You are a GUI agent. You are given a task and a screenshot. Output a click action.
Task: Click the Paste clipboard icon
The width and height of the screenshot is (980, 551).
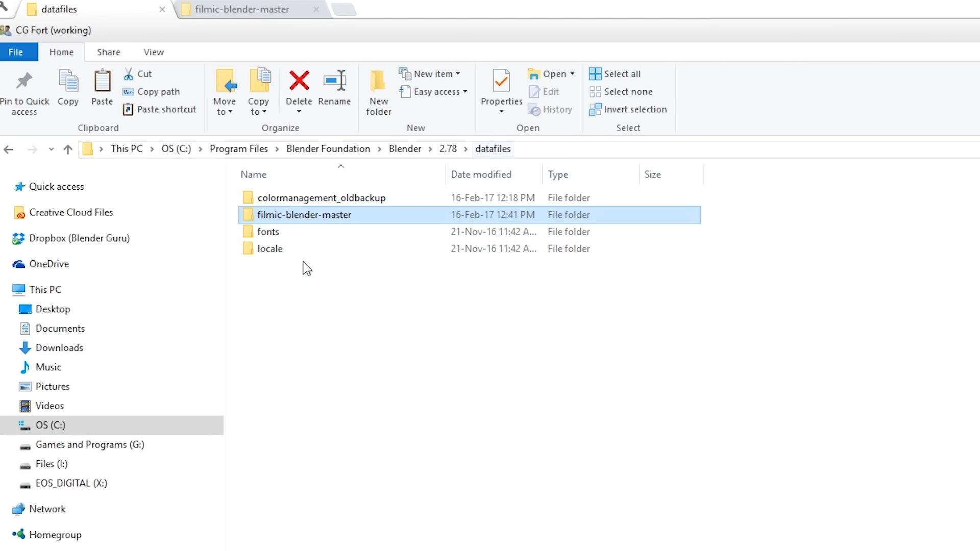click(x=102, y=82)
